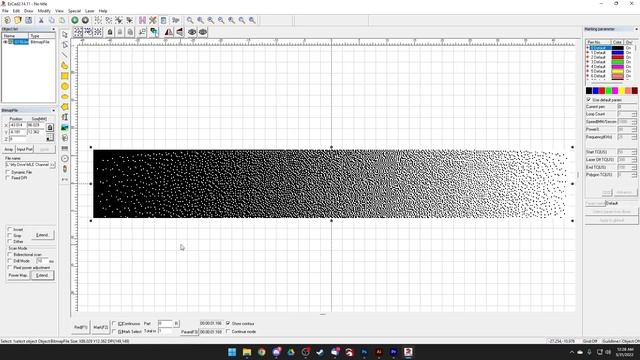
Task: Select the yellow Rectangle draw tool
Action: [x=64, y=76]
